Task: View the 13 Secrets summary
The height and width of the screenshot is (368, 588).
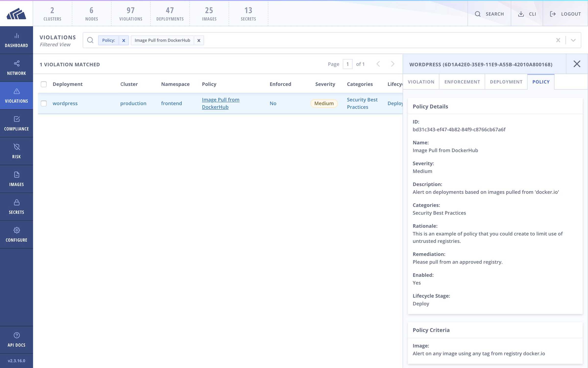Action: [x=248, y=14]
